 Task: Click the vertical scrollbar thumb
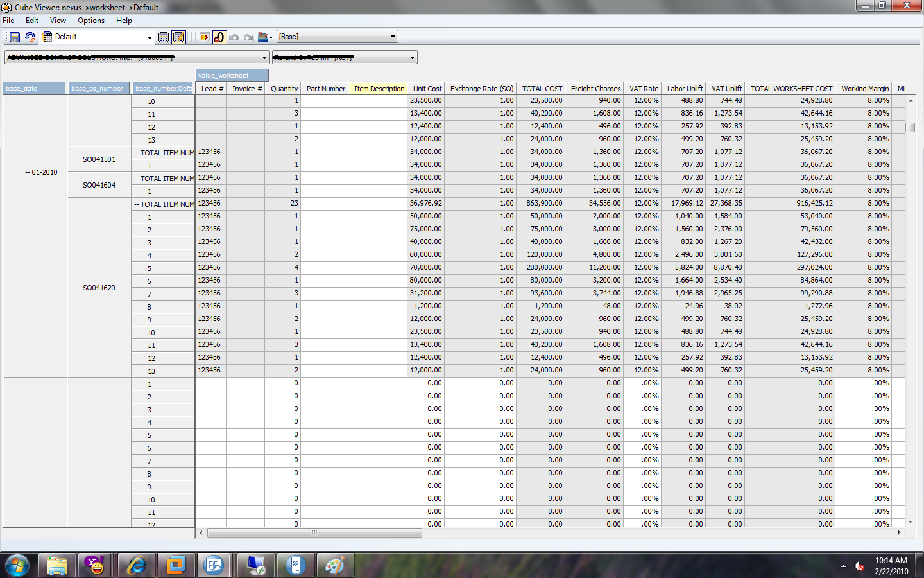pos(910,127)
